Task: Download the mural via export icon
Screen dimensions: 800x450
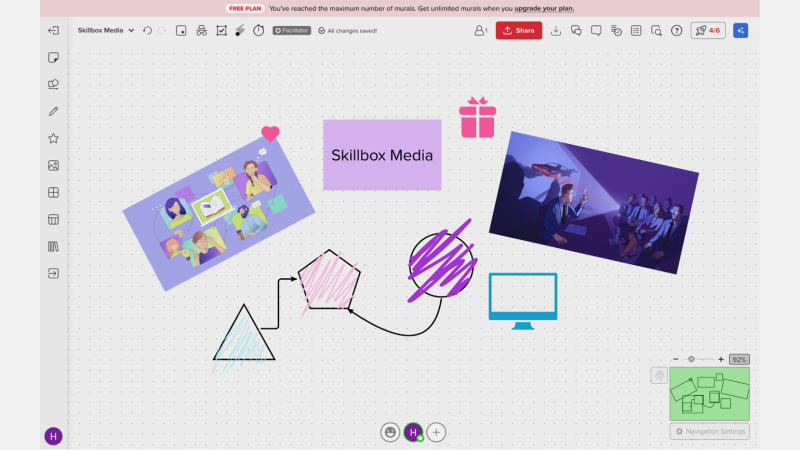Action: (x=556, y=31)
